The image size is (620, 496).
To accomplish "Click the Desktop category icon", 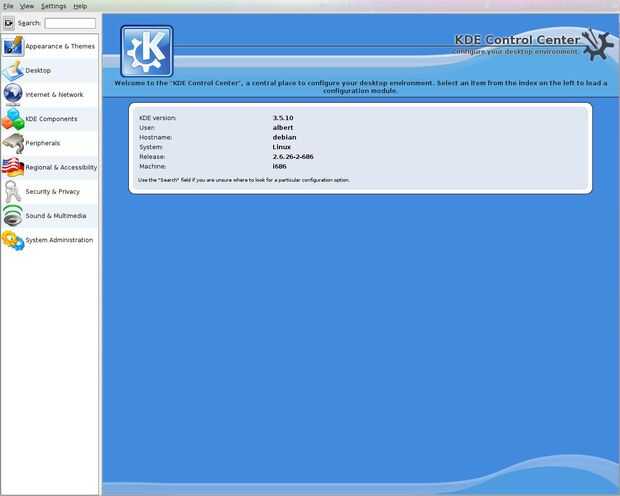I will click(x=13, y=70).
